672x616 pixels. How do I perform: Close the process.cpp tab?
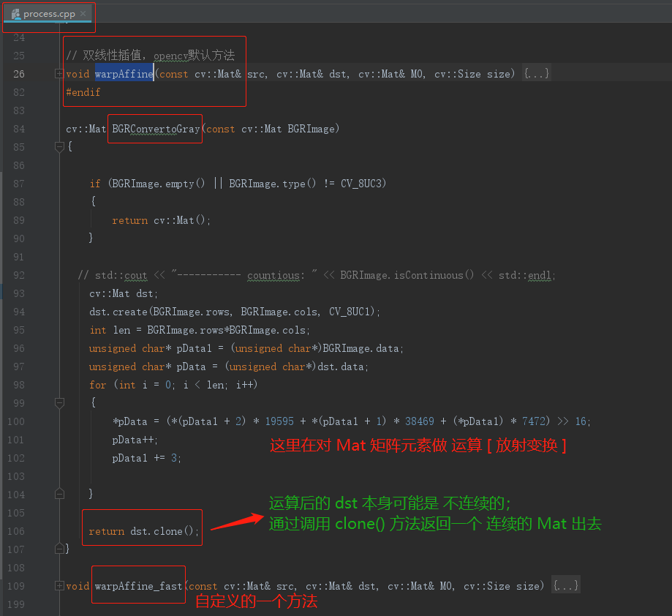[x=83, y=14]
